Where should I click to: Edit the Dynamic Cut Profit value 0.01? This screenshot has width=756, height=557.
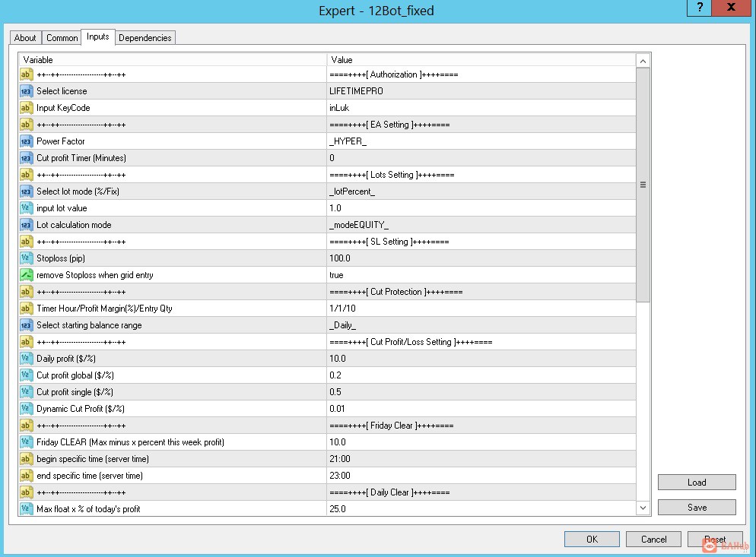pyautogui.click(x=481, y=409)
